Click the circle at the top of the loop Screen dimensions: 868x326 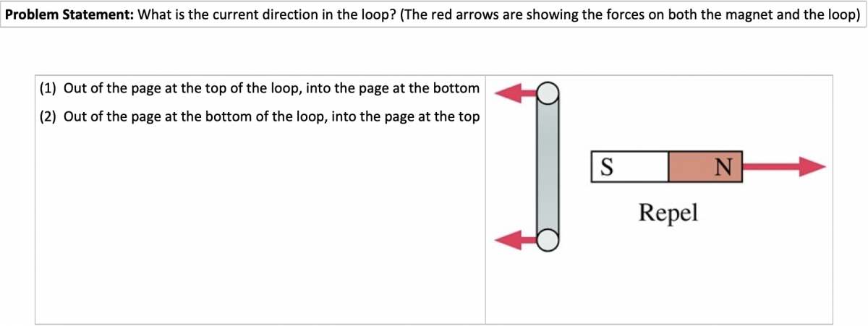click(549, 92)
